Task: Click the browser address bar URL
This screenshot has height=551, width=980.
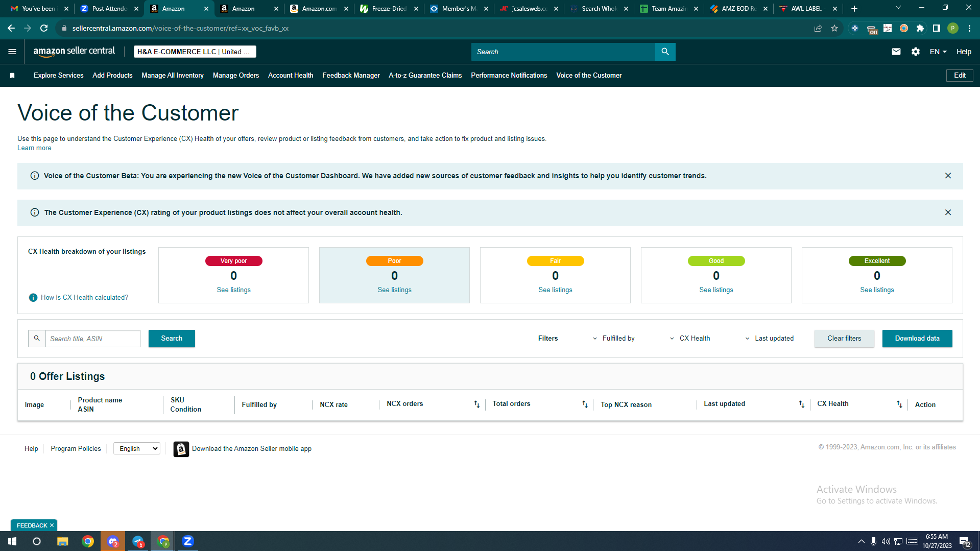Action: click(180, 28)
